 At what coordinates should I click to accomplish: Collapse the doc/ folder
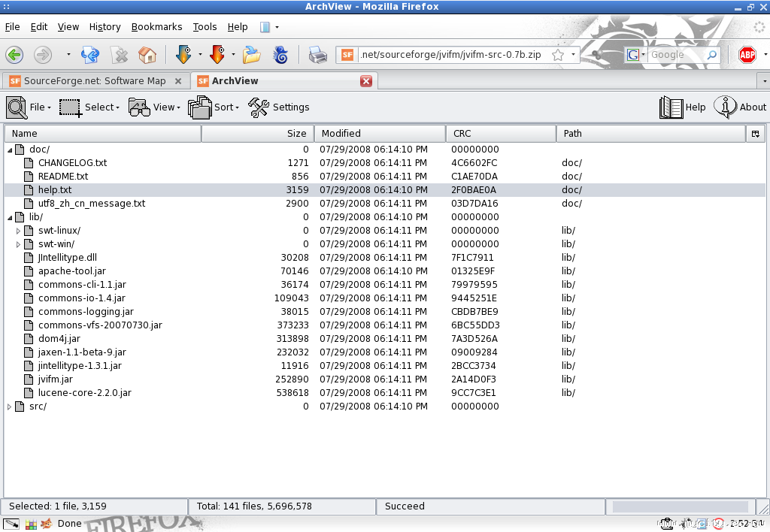pos(9,150)
